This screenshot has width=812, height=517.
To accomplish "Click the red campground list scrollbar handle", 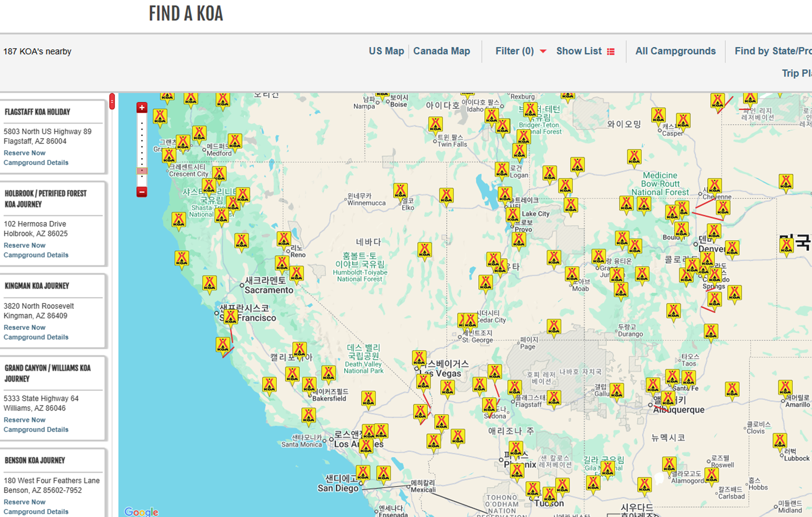I will point(112,102).
